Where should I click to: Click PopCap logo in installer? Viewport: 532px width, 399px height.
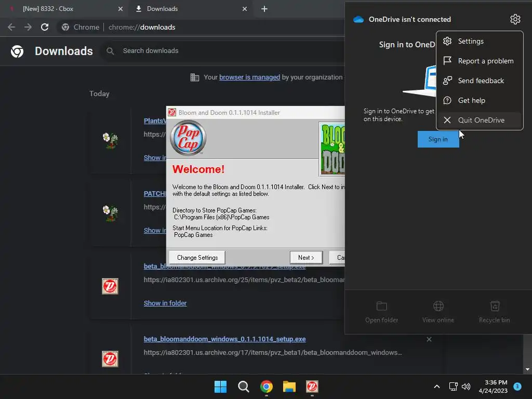[188, 138]
